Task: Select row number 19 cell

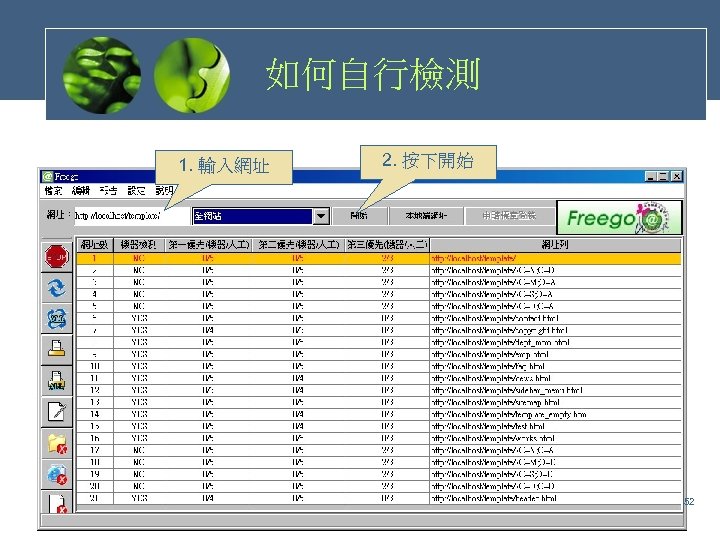Action: [x=95, y=474]
